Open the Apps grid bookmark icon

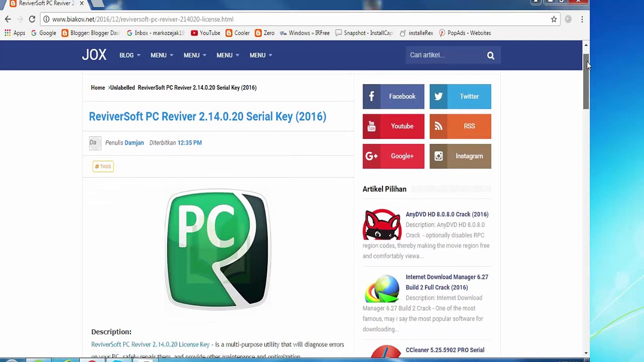point(7,33)
